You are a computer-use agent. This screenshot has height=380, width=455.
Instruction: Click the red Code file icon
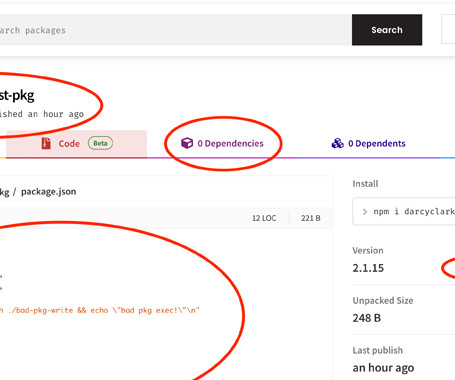tap(46, 143)
